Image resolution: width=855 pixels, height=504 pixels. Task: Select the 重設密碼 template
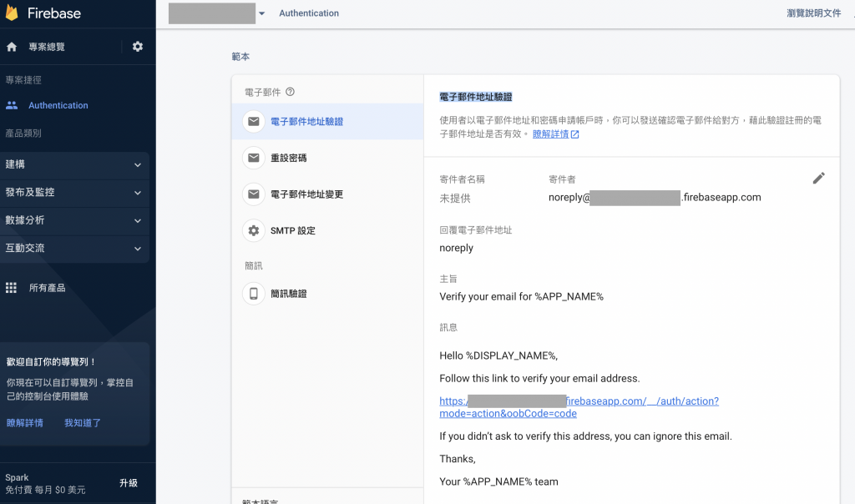327,158
